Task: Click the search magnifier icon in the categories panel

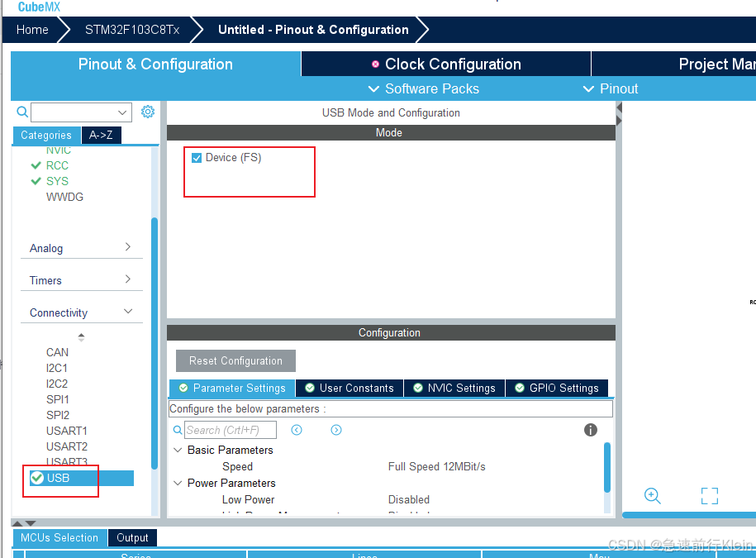Action: (22, 112)
